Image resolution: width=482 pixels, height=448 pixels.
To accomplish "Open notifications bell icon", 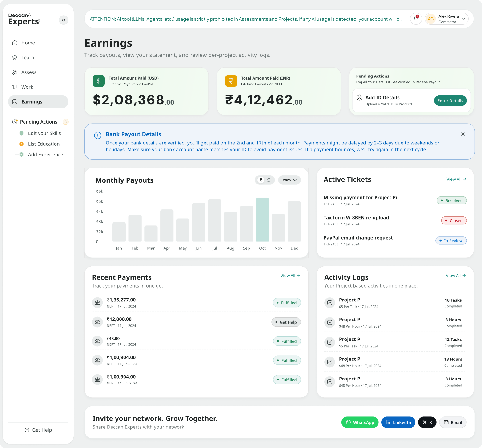I will (x=416, y=19).
